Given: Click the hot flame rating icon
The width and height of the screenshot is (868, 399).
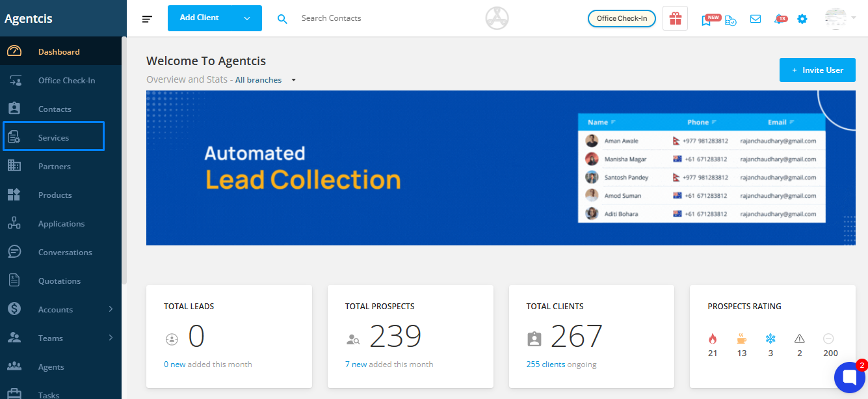Looking at the screenshot, I should tap(713, 338).
